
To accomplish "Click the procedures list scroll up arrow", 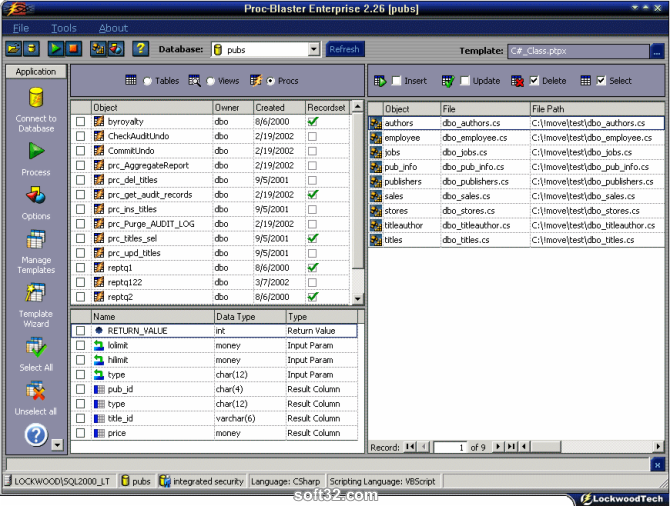I will point(358,106).
